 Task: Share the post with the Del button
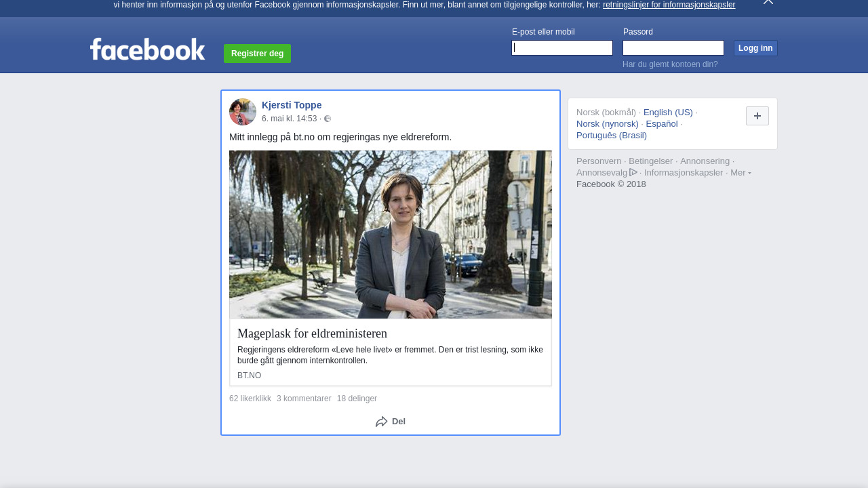coord(391,422)
